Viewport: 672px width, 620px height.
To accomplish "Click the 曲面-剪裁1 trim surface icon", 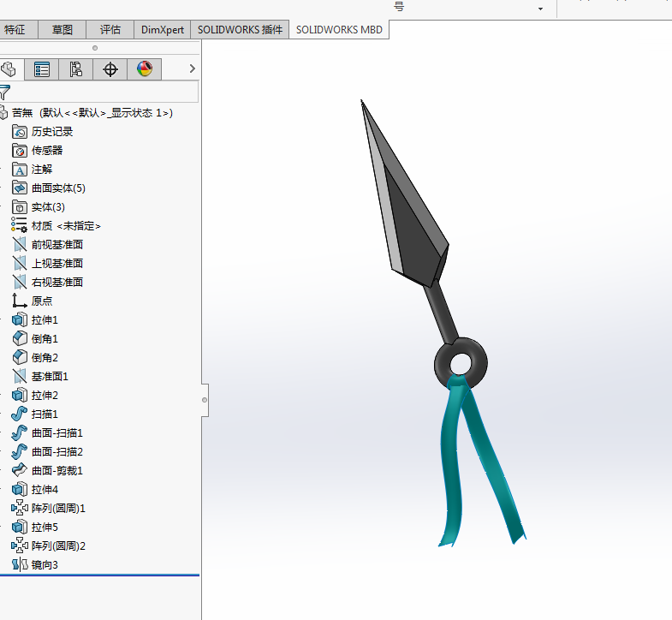I will pos(20,470).
